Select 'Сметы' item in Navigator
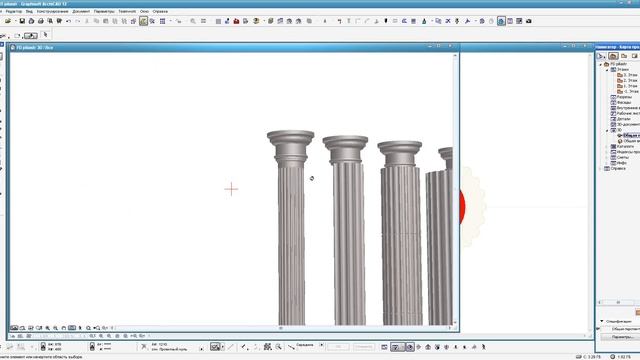 tap(620, 157)
